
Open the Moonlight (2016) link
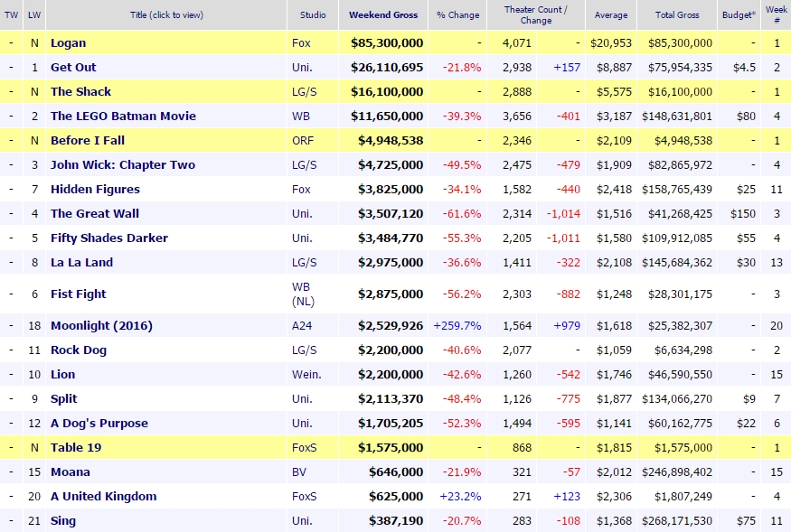(x=101, y=326)
